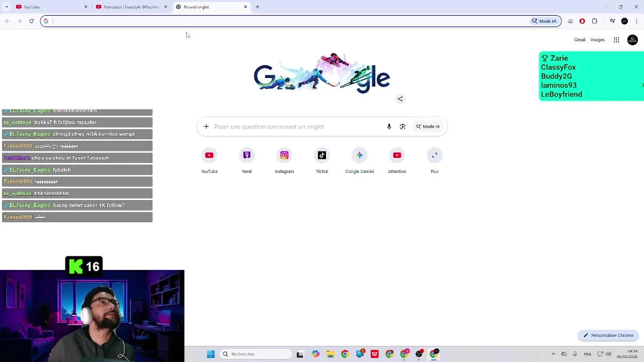Image resolution: width=644 pixels, height=362 pixels.
Task: Click ClassyFox in leaderboard overlay
Action: coord(558,67)
